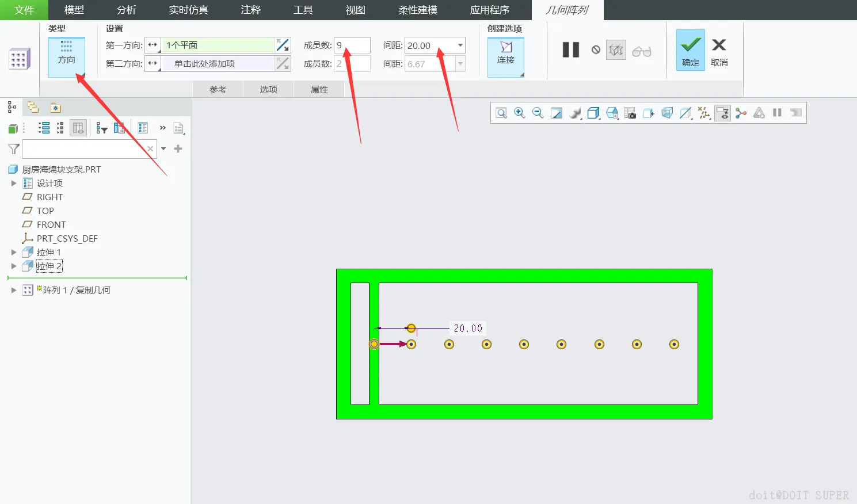Click the folder browser tab icon

33,108
